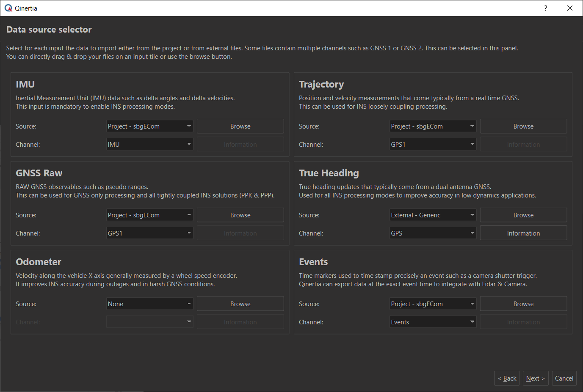Browse for an IMU data file
583x392 pixels.
pos(240,126)
